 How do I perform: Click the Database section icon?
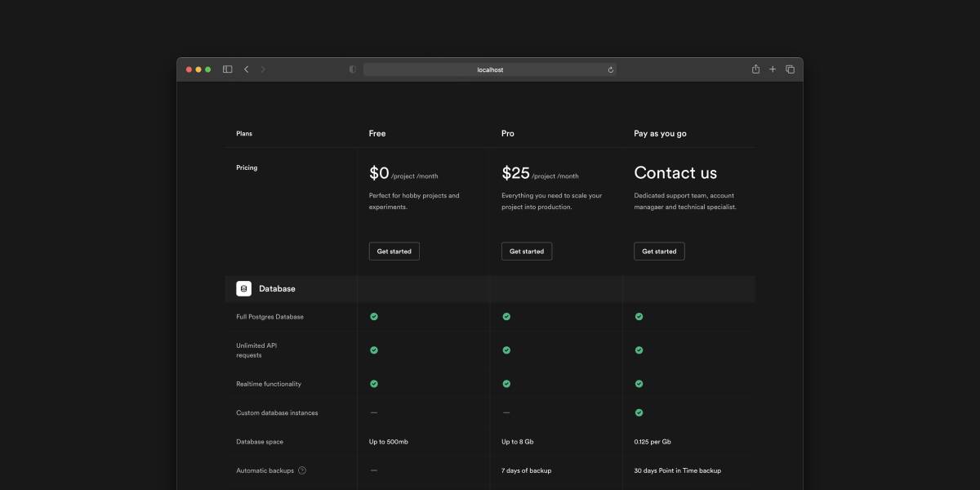coord(243,288)
